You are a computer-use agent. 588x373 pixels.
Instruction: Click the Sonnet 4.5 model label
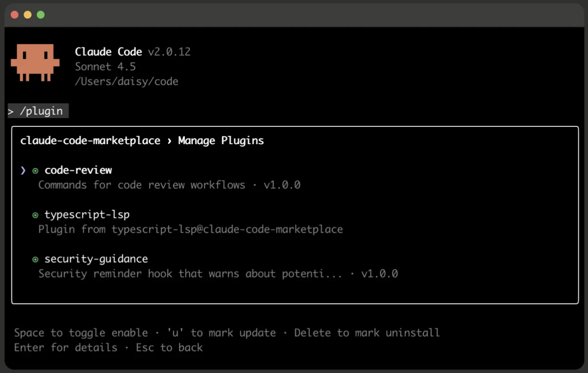[x=105, y=67]
